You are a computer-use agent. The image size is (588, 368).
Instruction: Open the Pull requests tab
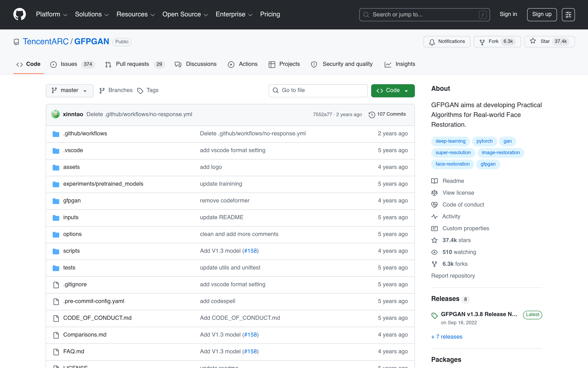point(135,64)
